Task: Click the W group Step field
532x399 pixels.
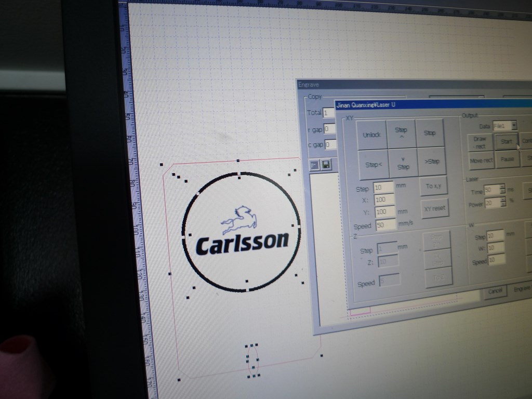Action: point(495,235)
